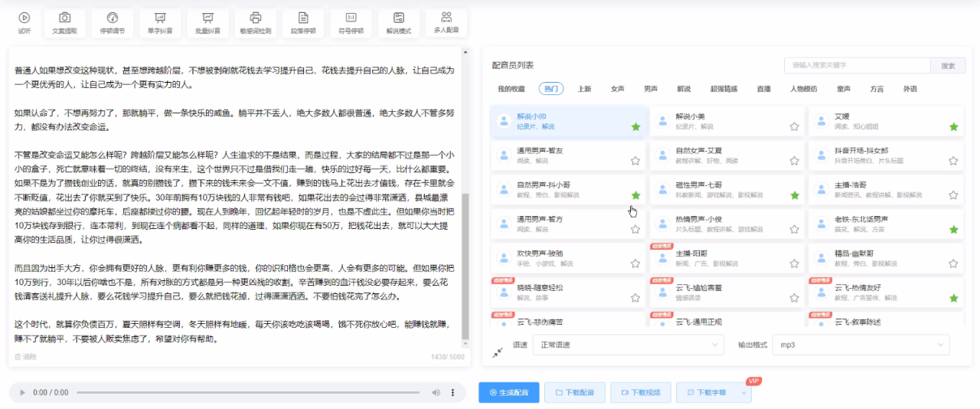980x409 pixels.
Task: Open the 输出格式 mp3 dropdown
Action: pos(861,345)
